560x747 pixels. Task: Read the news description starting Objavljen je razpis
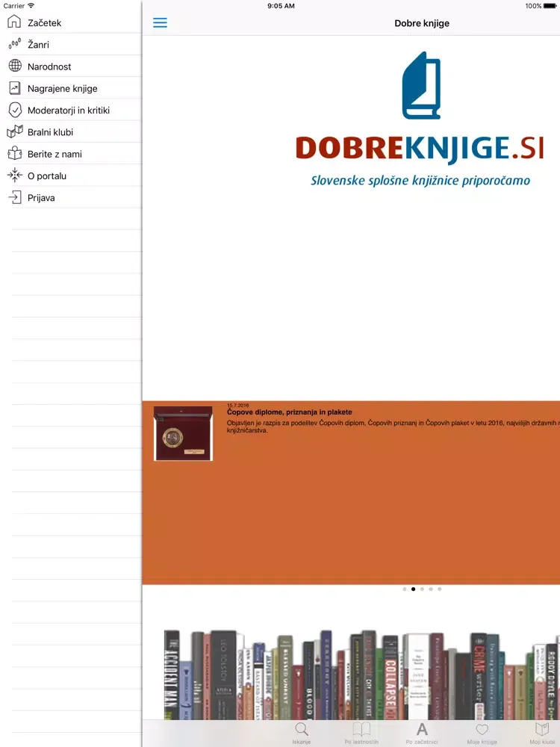393,427
